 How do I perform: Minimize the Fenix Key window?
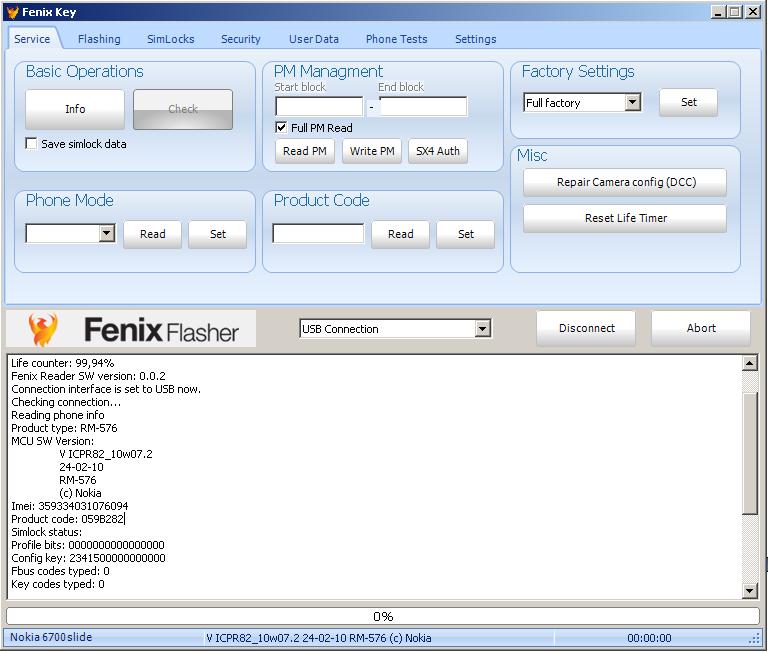click(718, 11)
